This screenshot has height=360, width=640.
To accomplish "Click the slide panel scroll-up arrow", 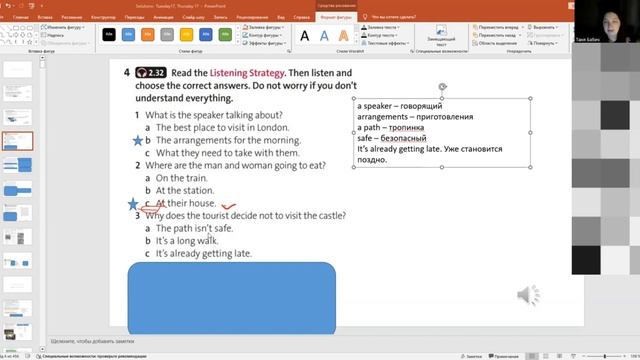I will pyautogui.click(x=42, y=58).
